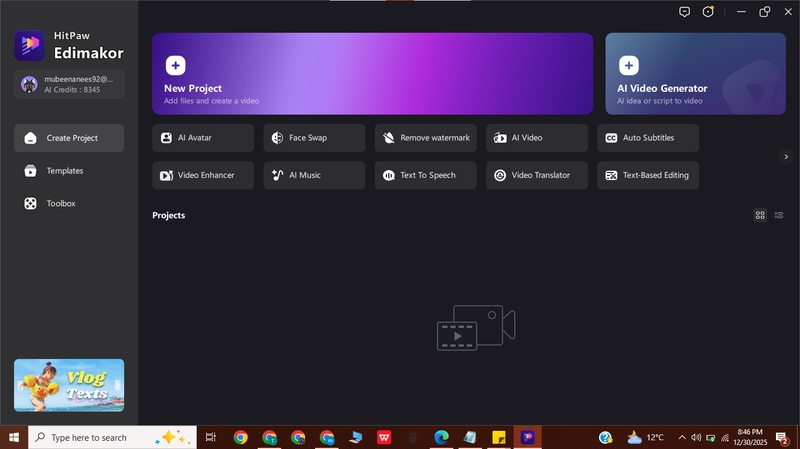800x449 pixels.
Task: Click the user avatar picture
Action: tap(29, 84)
